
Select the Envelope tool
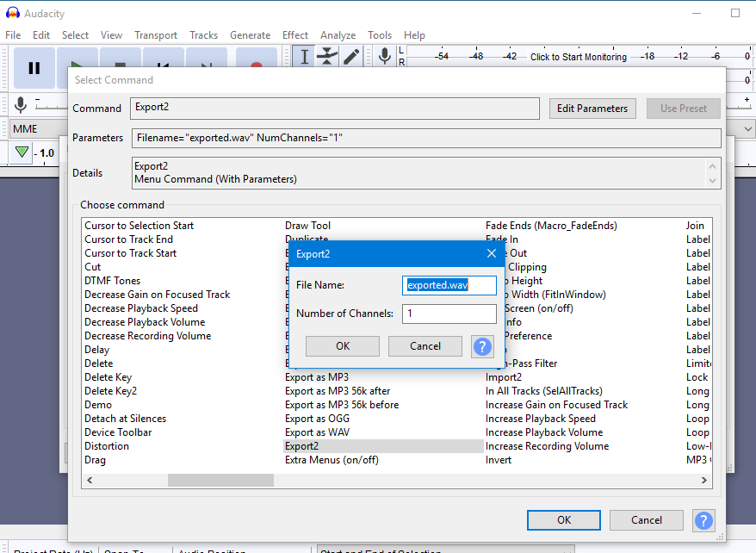tap(327, 57)
